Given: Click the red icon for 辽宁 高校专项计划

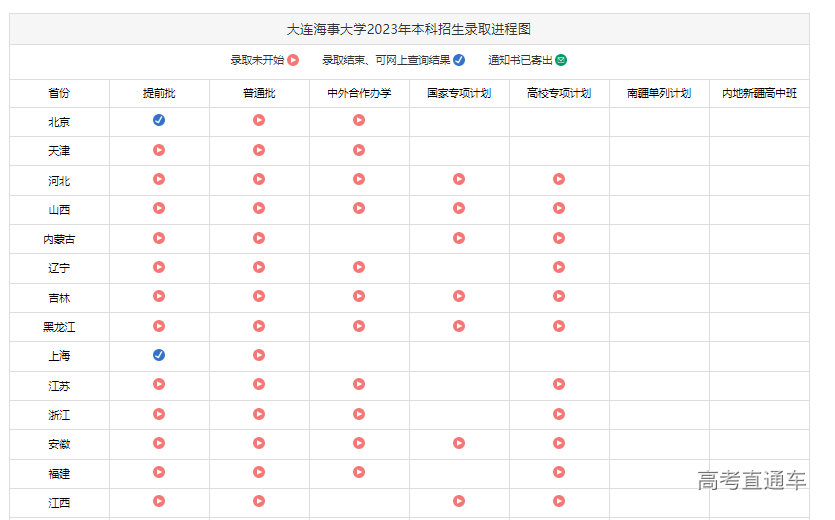Looking at the screenshot, I should [x=559, y=266].
